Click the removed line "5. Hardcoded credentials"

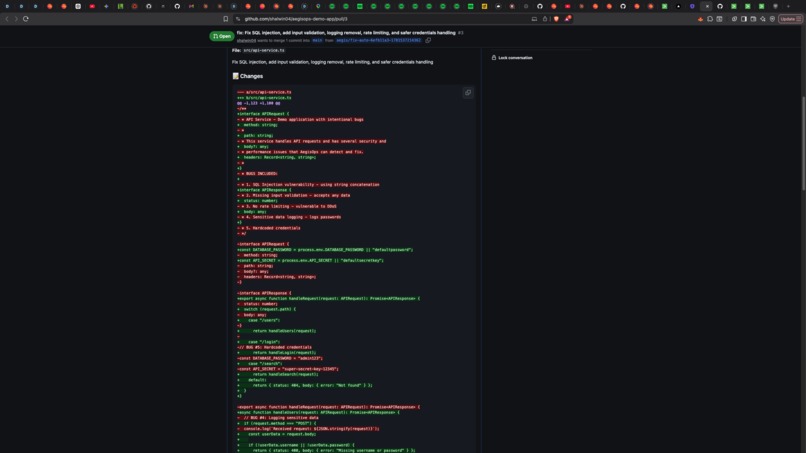point(269,228)
